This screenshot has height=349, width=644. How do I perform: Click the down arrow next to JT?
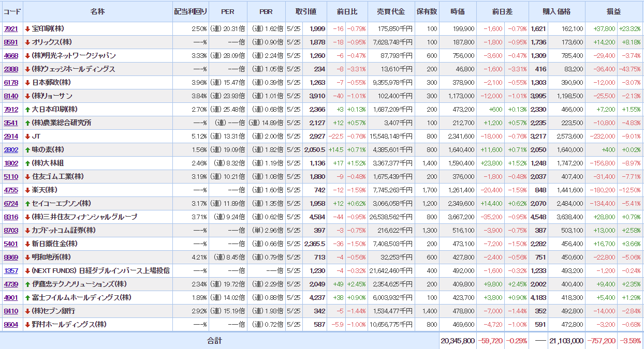(27, 136)
